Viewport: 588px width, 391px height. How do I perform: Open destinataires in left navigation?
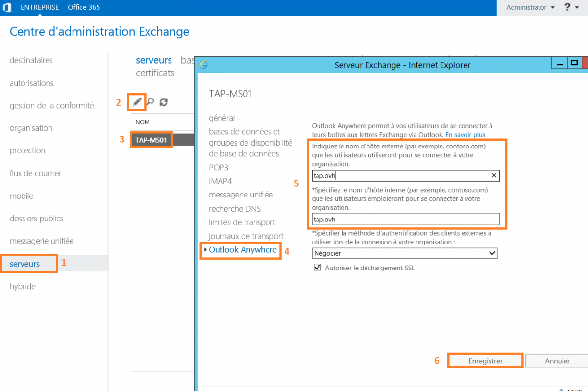(x=31, y=60)
